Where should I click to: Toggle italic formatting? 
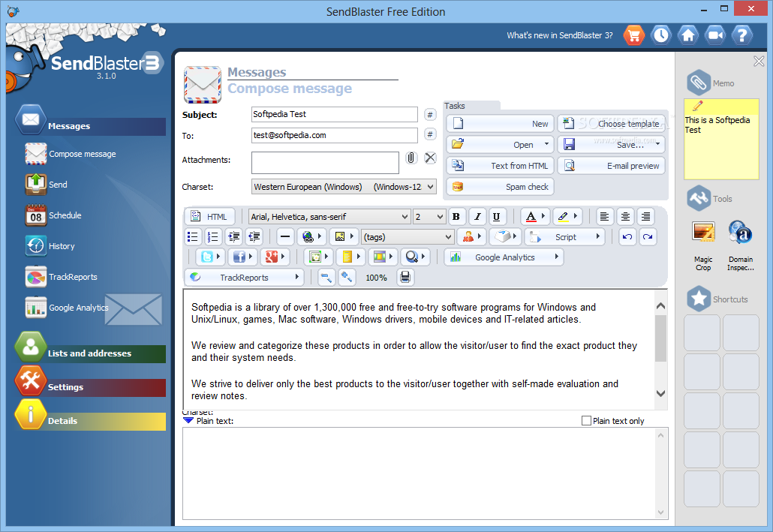[477, 216]
